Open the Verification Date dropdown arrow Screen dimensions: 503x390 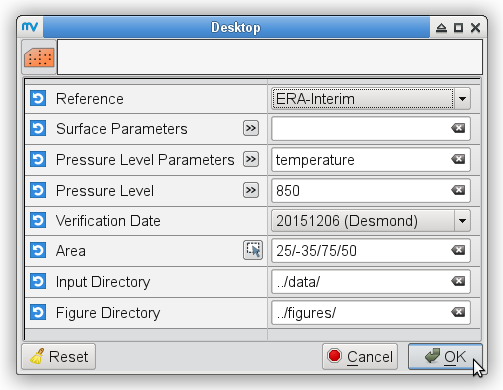click(x=462, y=221)
